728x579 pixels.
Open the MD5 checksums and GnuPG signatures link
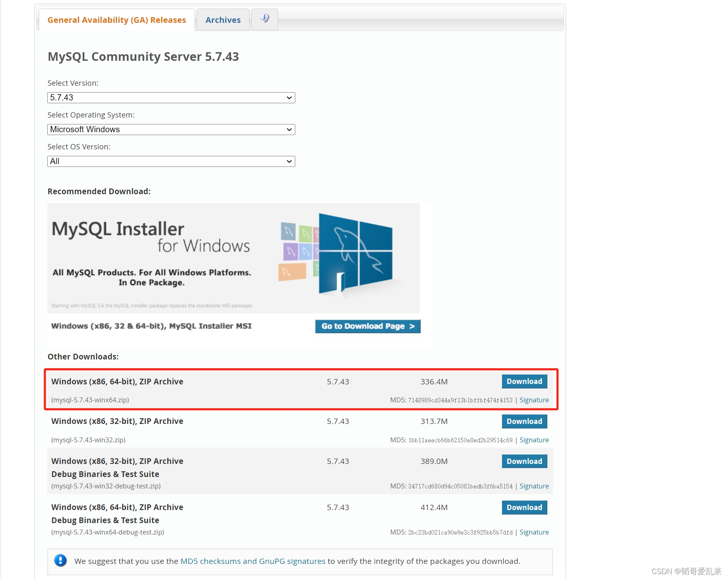click(x=252, y=561)
